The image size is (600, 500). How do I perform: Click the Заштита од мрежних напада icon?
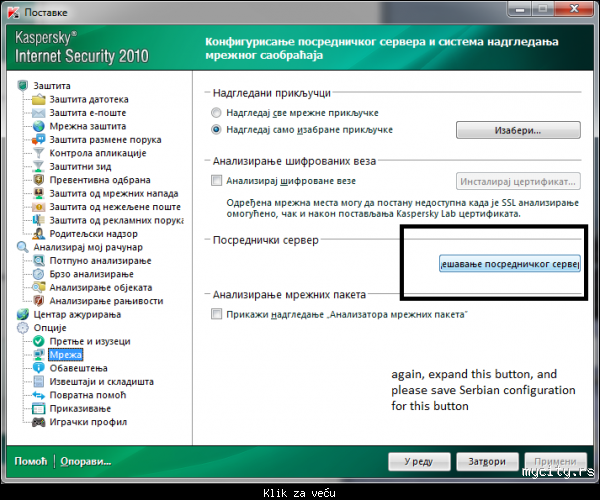(x=39, y=193)
